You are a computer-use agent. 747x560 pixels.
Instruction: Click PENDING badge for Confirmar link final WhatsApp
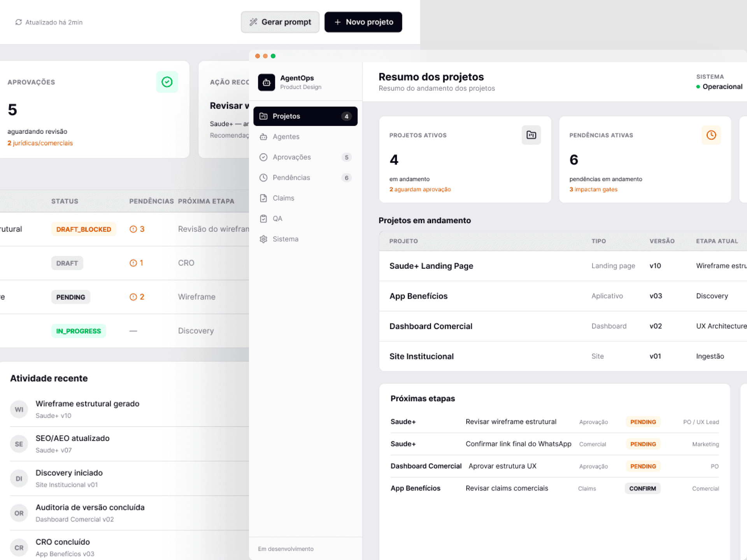643,444
